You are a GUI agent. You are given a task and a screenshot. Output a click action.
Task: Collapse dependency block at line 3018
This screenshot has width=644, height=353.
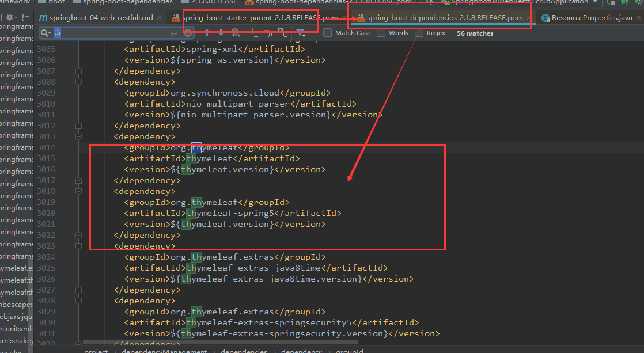tap(78, 191)
